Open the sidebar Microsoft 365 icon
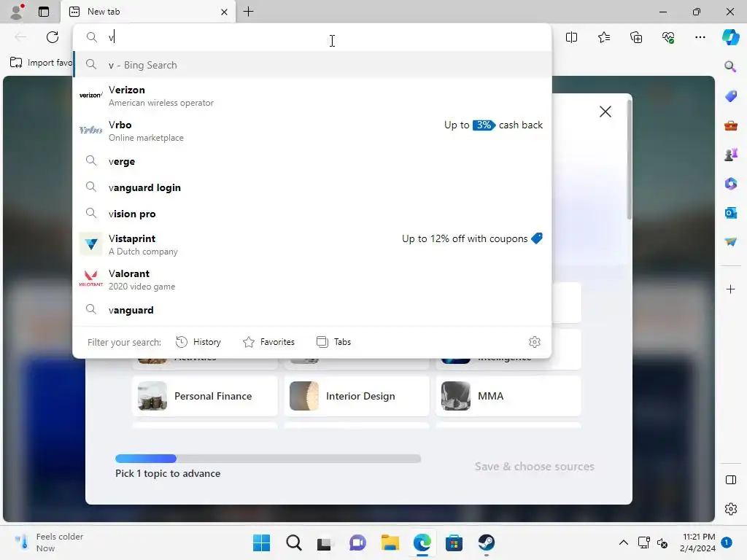 730,183
